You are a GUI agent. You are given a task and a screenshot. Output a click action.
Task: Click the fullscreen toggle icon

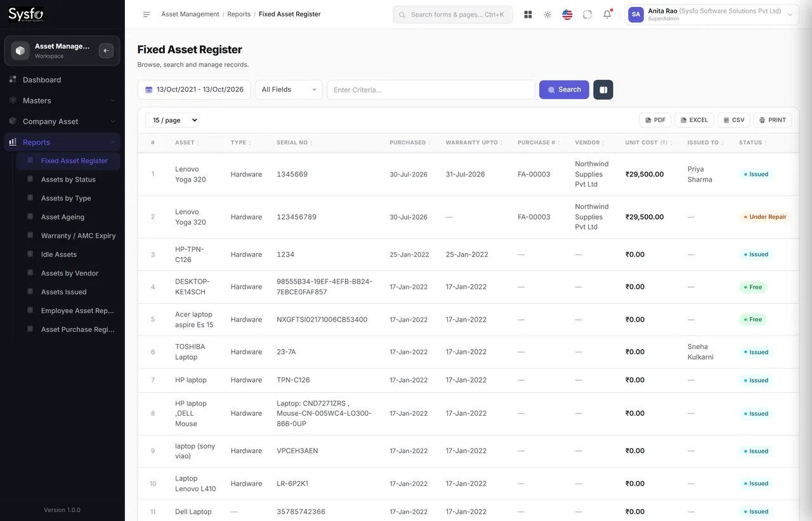tap(587, 15)
